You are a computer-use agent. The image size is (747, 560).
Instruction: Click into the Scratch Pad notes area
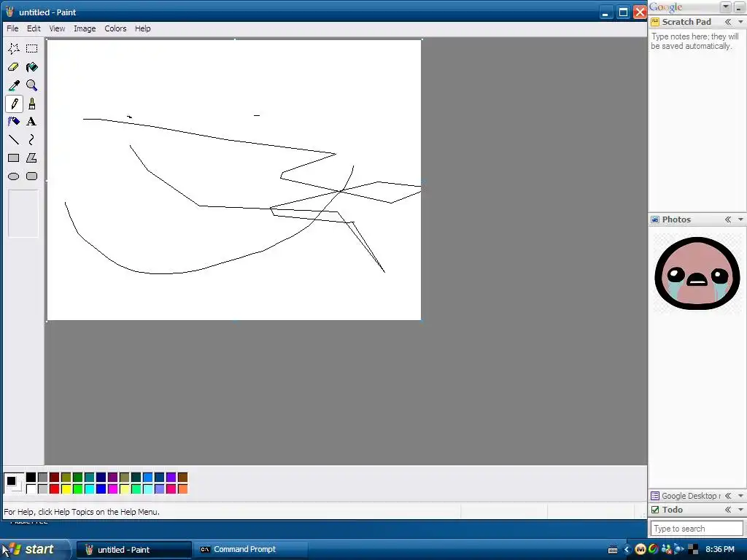(696, 119)
